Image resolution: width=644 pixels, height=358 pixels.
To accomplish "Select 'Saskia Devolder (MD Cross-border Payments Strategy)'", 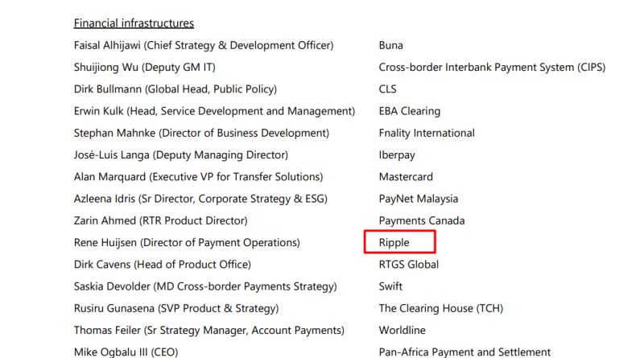I will pos(205,286).
